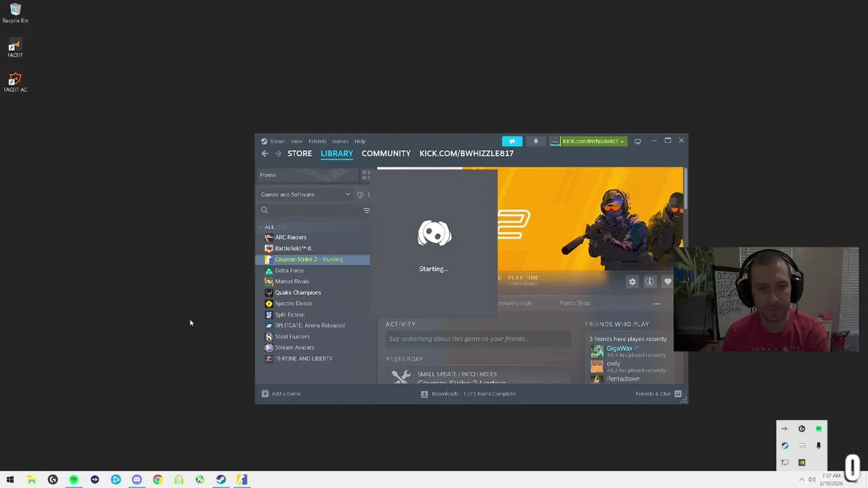This screenshot has height=488, width=868.
Task: Open Counter-Strike 2 settings gear icon
Action: (632, 282)
